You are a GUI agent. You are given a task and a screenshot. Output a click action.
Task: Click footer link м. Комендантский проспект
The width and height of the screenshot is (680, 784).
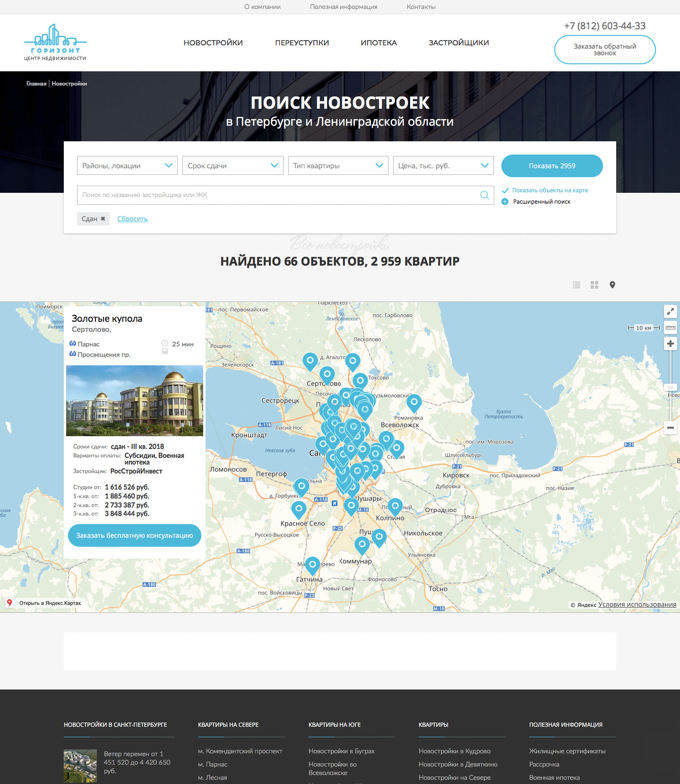pyautogui.click(x=240, y=751)
